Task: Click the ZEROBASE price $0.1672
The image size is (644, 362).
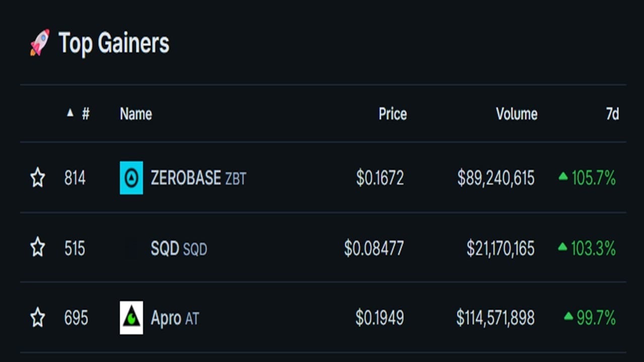Action: point(379,178)
